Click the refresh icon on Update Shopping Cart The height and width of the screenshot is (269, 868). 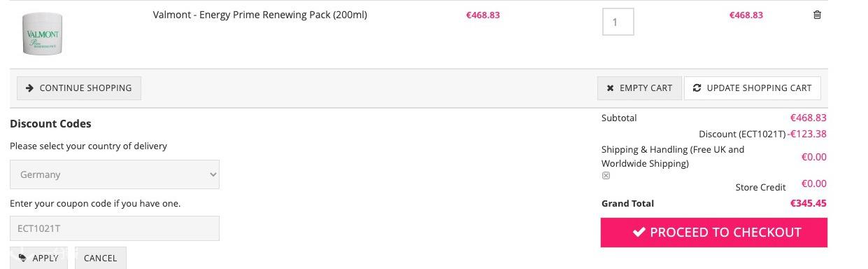click(x=697, y=88)
